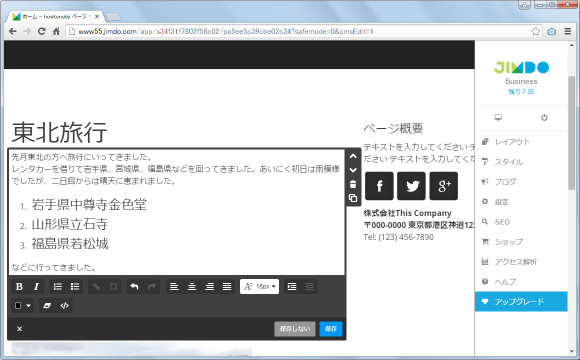The height and width of the screenshot is (360, 580).
Task: Click the monitor preview icon in sidebar
Action: [498, 118]
